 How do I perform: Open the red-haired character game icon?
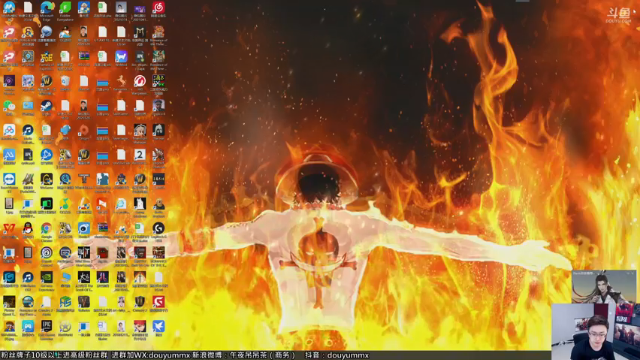(x=140, y=327)
